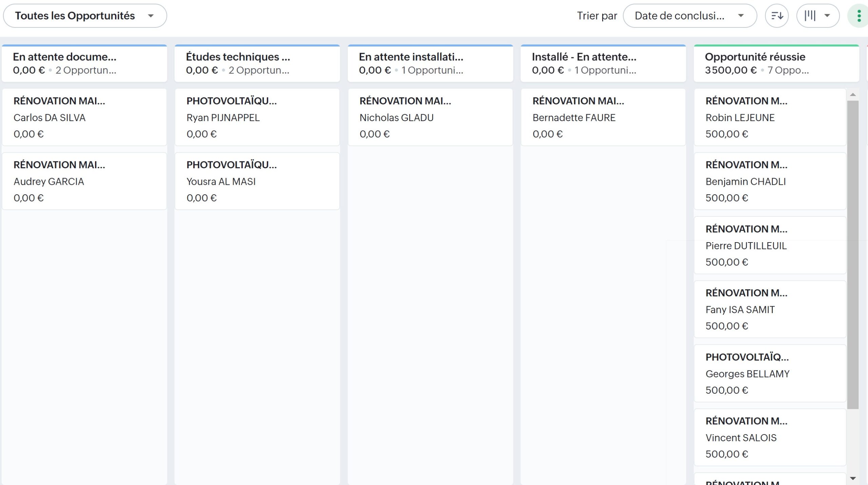Image resolution: width=868 pixels, height=485 pixels.
Task: Open the green three-dot more options menu
Action: (859, 16)
